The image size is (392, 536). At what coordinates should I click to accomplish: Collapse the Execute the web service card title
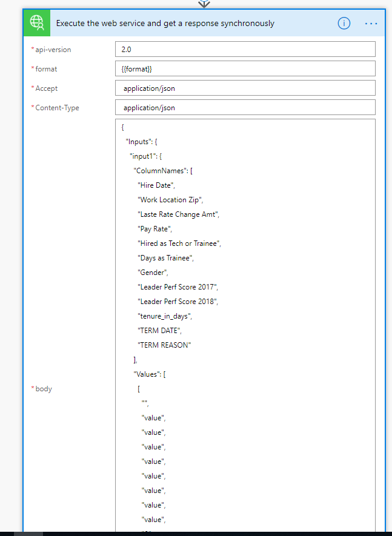165,24
